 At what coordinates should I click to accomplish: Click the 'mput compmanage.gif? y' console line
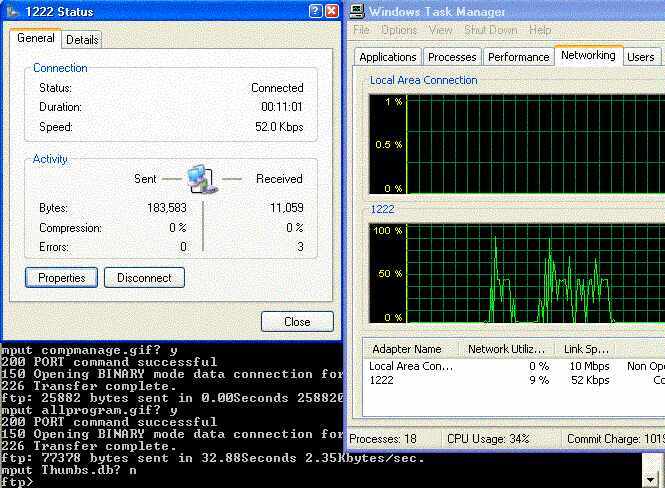click(x=89, y=350)
